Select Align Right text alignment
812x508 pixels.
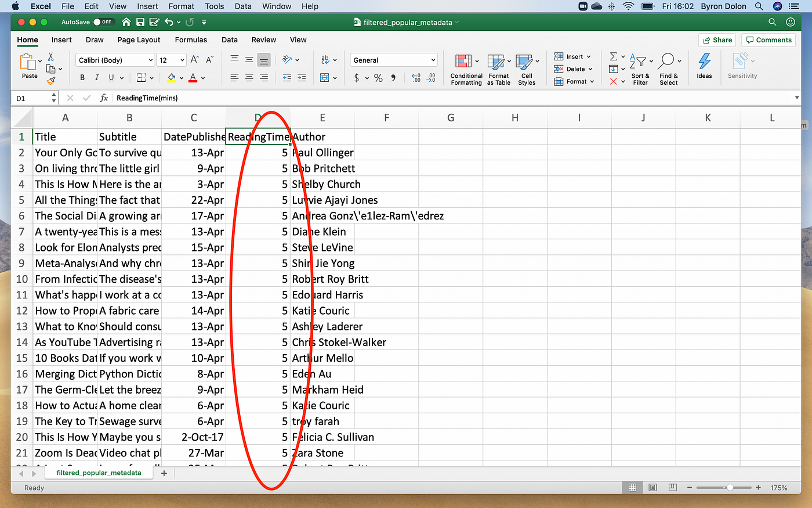coord(264,77)
